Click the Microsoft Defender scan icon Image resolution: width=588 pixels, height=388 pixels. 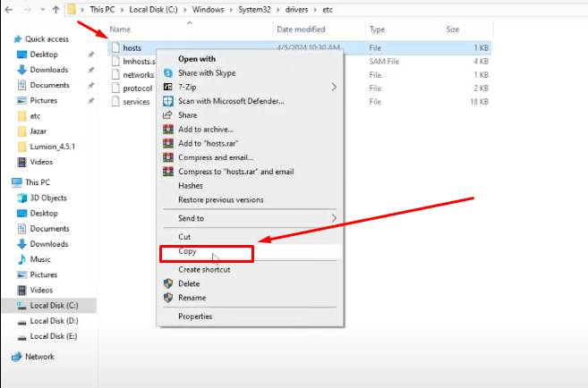pyautogui.click(x=167, y=101)
